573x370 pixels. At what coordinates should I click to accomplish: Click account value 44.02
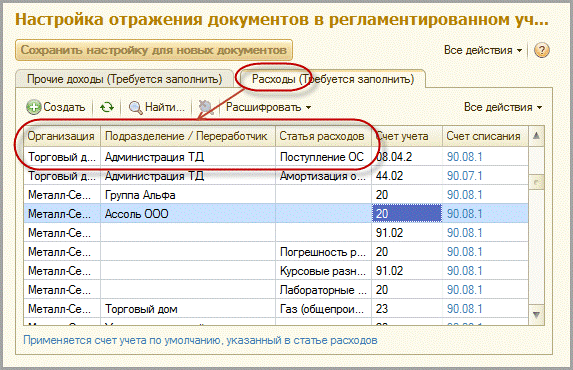tap(407, 176)
